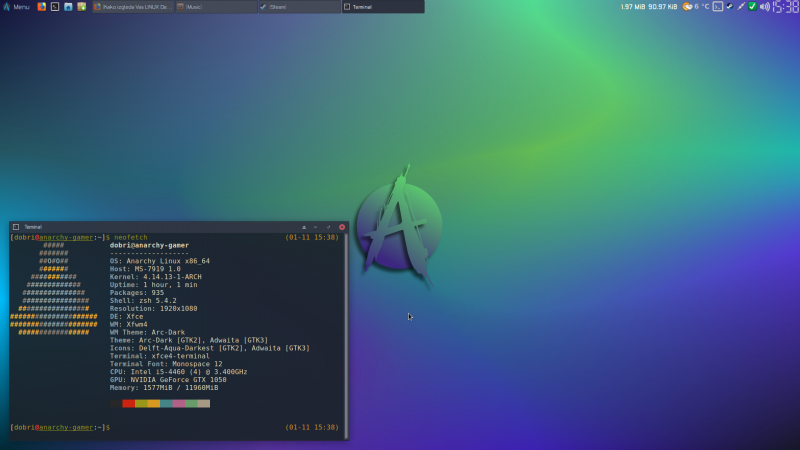
Task: Click the "Packages: 935" line
Action: [x=137, y=293]
